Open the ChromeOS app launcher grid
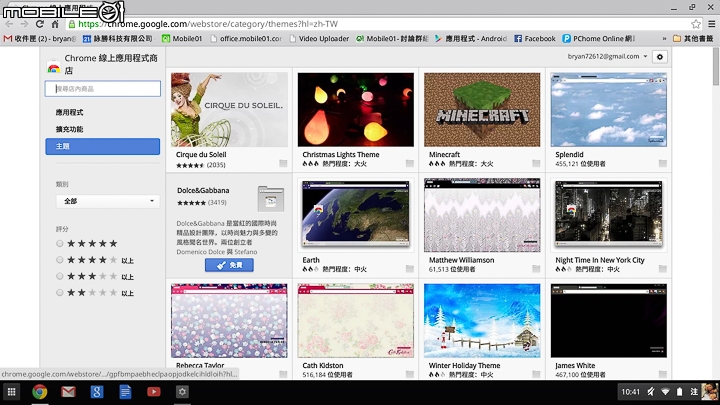The width and height of the screenshot is (720, 405). (11, 392)
